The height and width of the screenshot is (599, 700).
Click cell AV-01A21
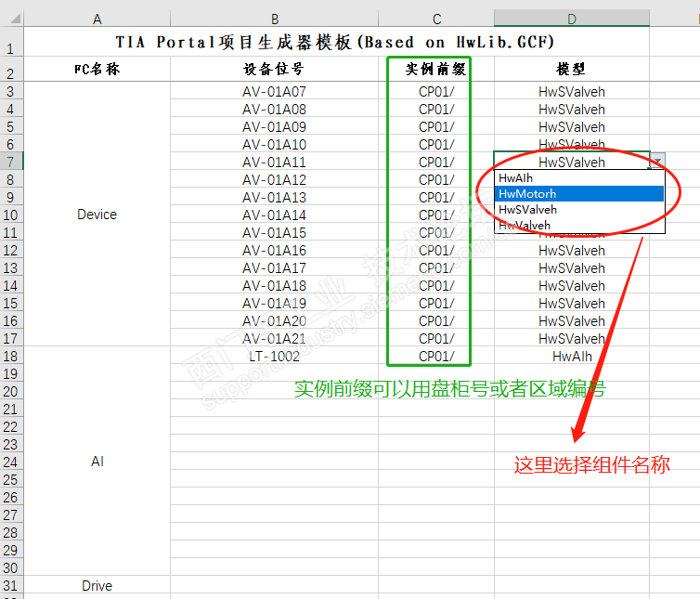coord(274,338)
